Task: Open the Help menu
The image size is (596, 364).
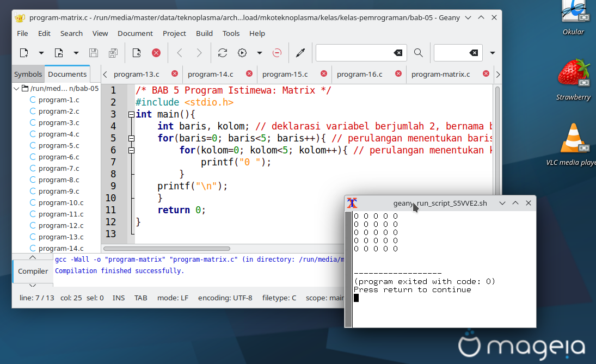Action: pyautogui.click(x=257, y=33)
